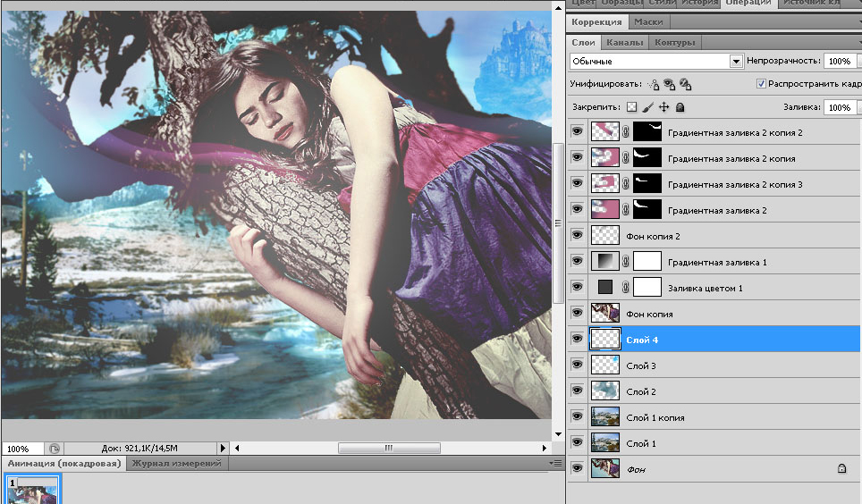Click zoom percentage field 100%
The image size is (862, 504).
click(23, 449)
